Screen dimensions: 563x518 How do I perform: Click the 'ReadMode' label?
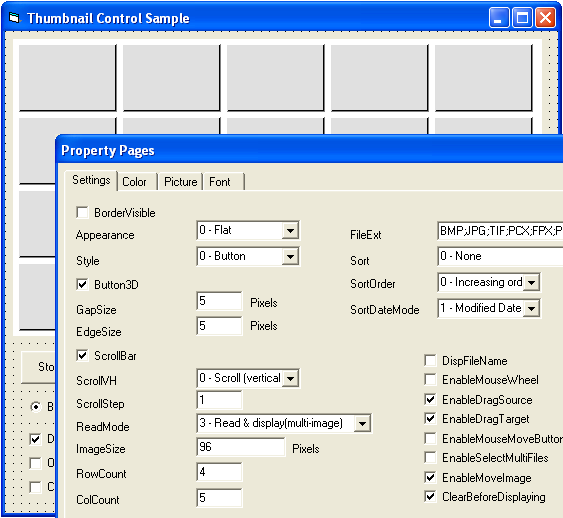103,426
